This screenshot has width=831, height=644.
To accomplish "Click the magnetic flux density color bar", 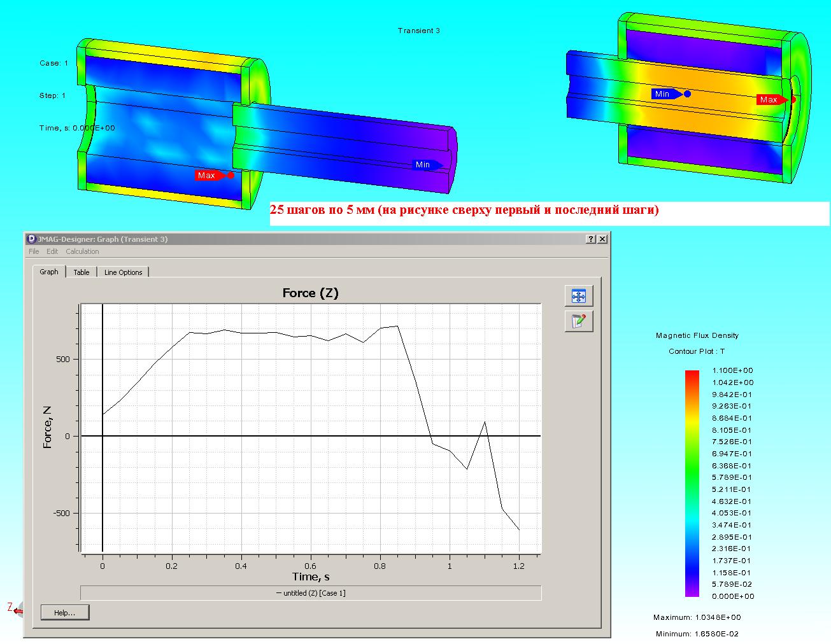I will coord(692,484).
